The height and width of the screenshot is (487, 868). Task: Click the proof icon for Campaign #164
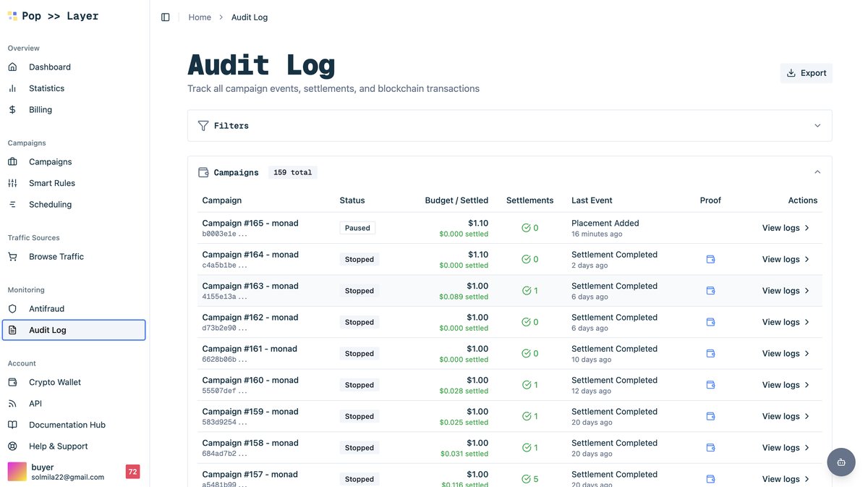[x=710, y=259]
